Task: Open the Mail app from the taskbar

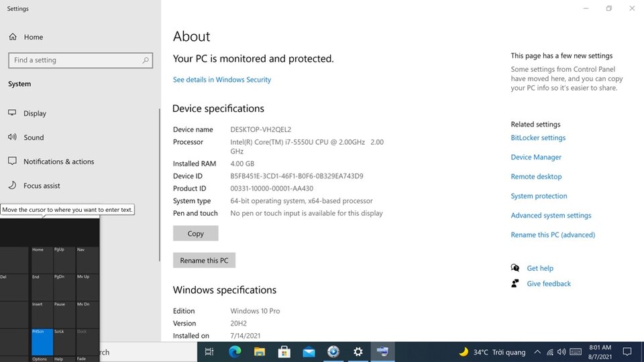Action: [309, 352]
